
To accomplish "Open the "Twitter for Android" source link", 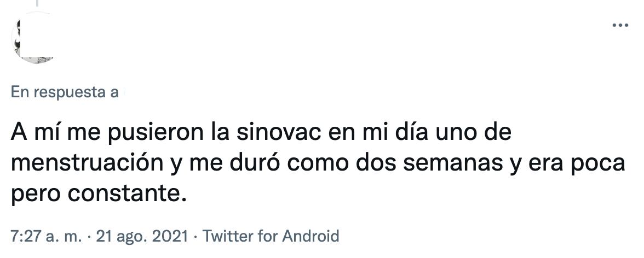I will click(271, 237).
